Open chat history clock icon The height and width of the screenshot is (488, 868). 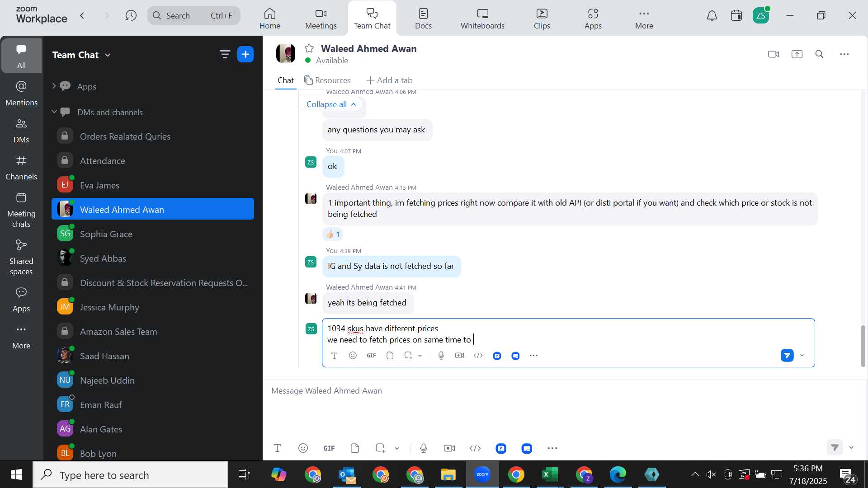[131, 16]
